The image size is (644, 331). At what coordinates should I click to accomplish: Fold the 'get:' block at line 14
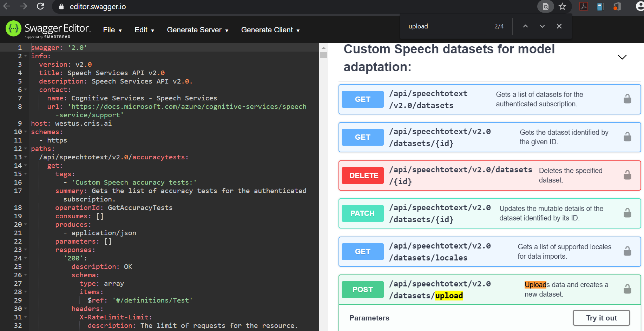(x=26, y=166)
